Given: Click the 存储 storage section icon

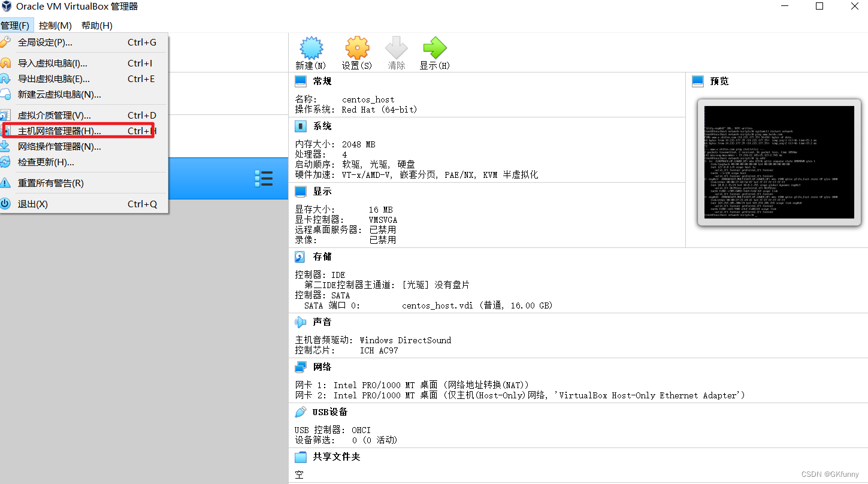Looking at the screenshot, I should point(300,256).
